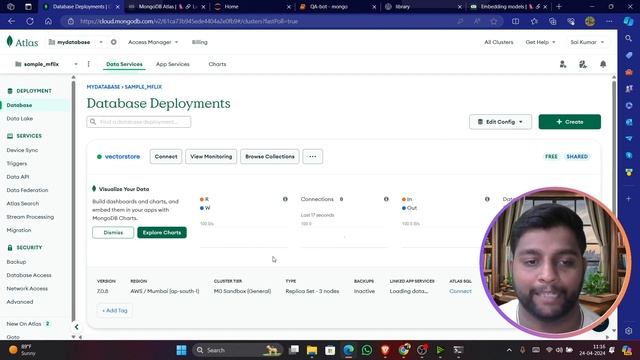Click MYDATABASE breadcrumb link

(103, 87)
